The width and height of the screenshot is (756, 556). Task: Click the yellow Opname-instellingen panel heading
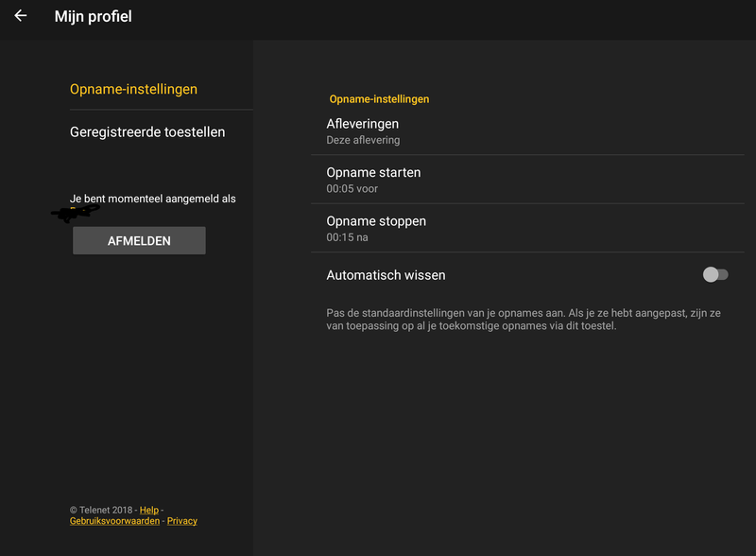click(379, 98)
